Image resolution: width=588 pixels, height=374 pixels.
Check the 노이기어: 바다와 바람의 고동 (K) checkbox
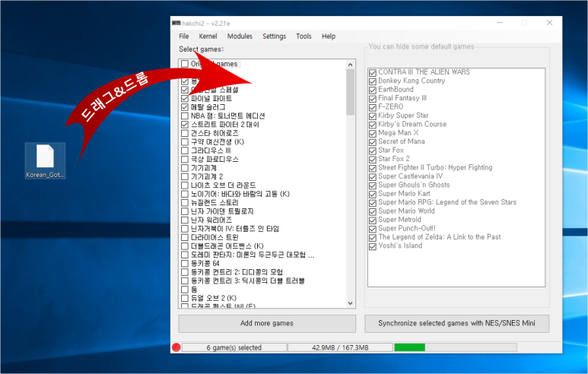[x=185, y=194]
